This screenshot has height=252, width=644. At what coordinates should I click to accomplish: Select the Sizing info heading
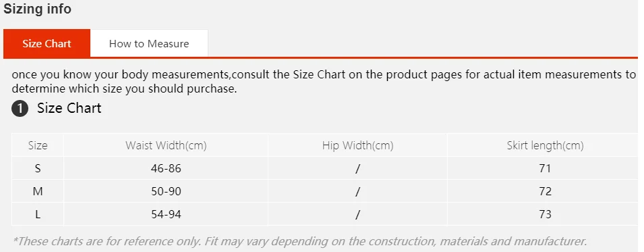[x=37, y=9]
